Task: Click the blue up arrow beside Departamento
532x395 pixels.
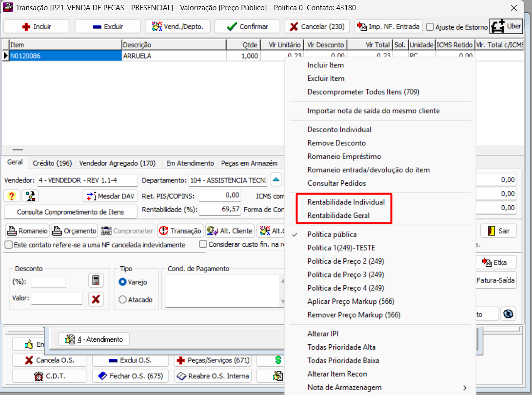Action: [x=276, y=179]
